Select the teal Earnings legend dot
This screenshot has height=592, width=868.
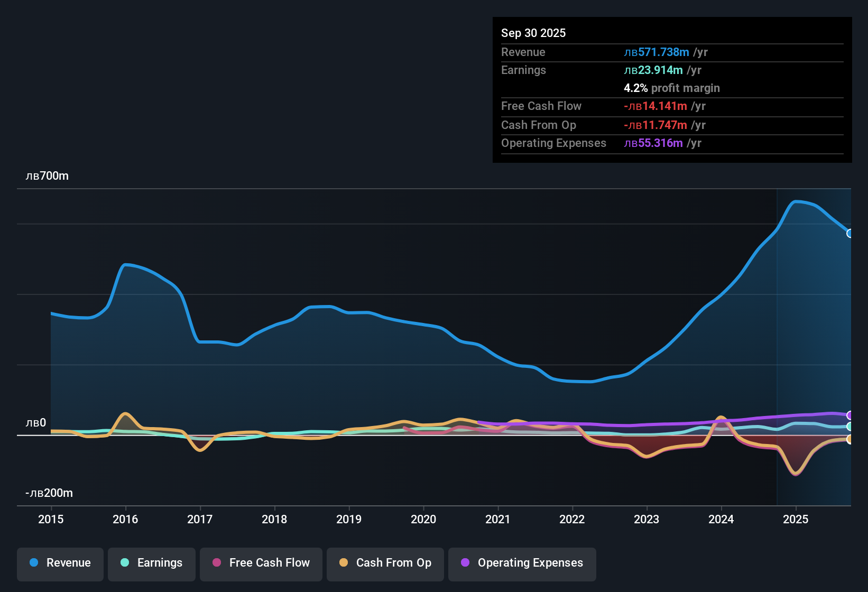[125, 563]
